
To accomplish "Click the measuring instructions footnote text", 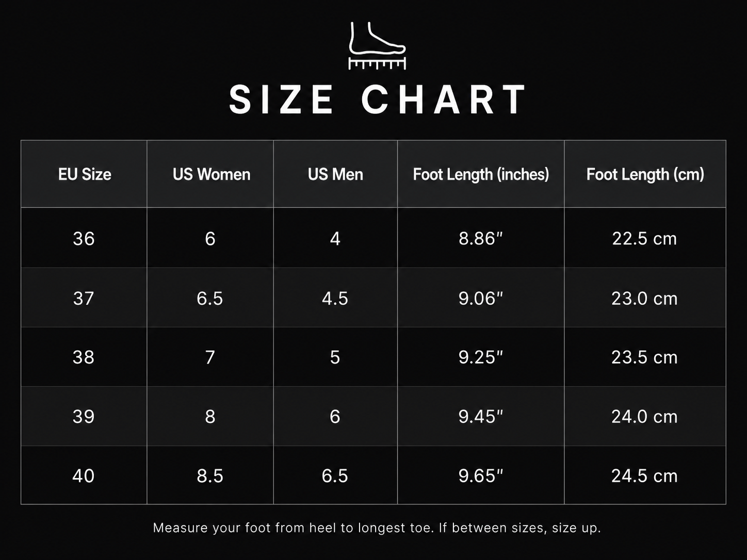I will click(377, 528).
